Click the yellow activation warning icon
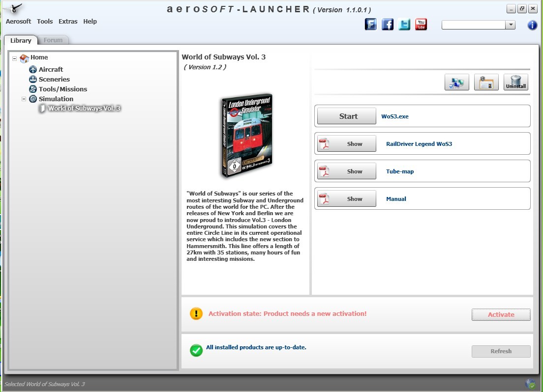543x392 pixels. click(196, 314)
